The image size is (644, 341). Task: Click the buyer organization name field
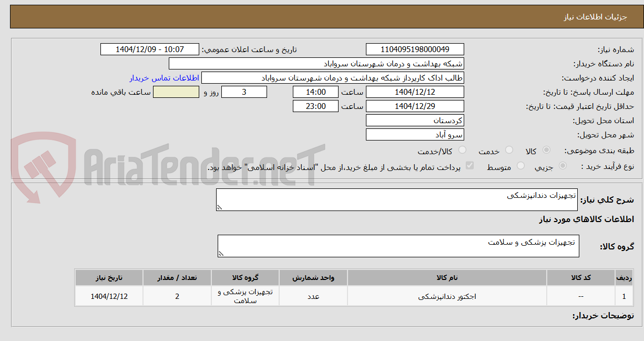tap(316, 64)
